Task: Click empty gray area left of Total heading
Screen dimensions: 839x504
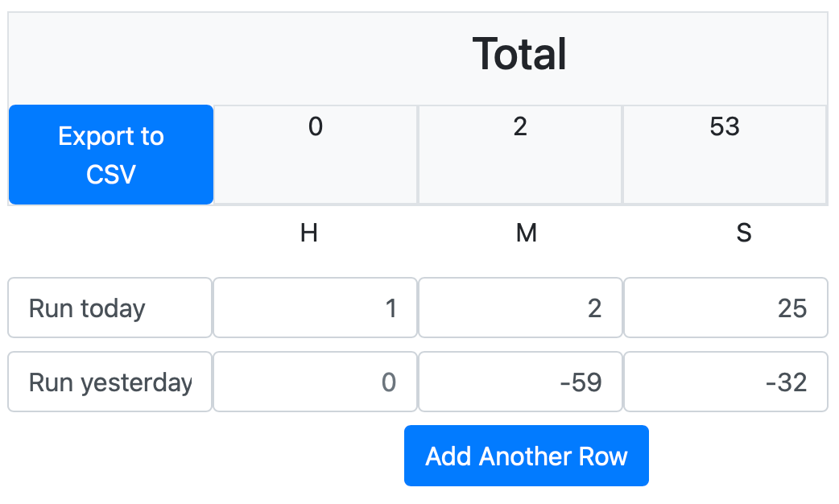Action: 161,56
